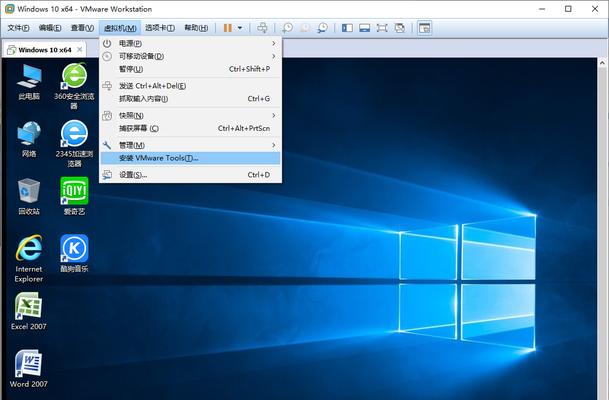
Task: Click the Send Ctrl+Alt+Del toolbar icon
Action: (x=262, y=28)
